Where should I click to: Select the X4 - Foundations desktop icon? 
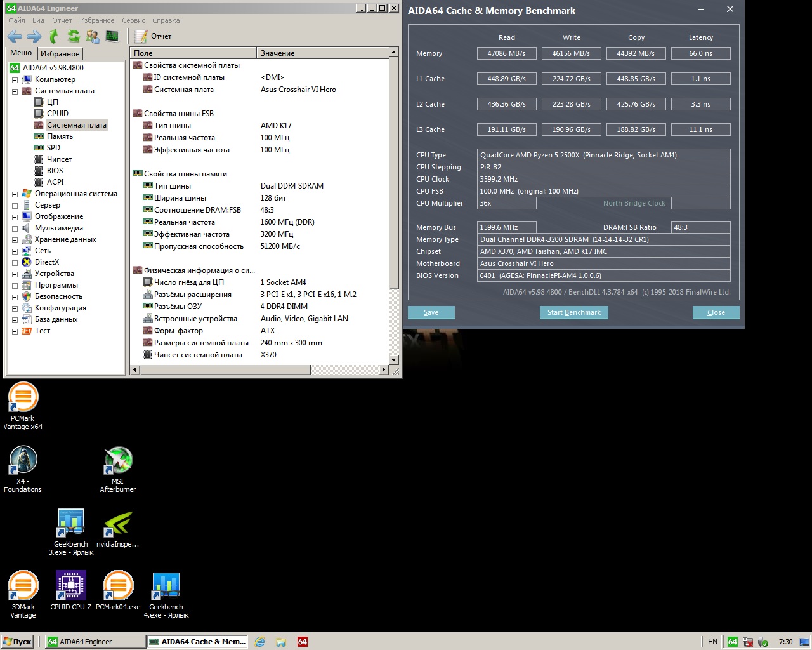(x=23, y=469)
